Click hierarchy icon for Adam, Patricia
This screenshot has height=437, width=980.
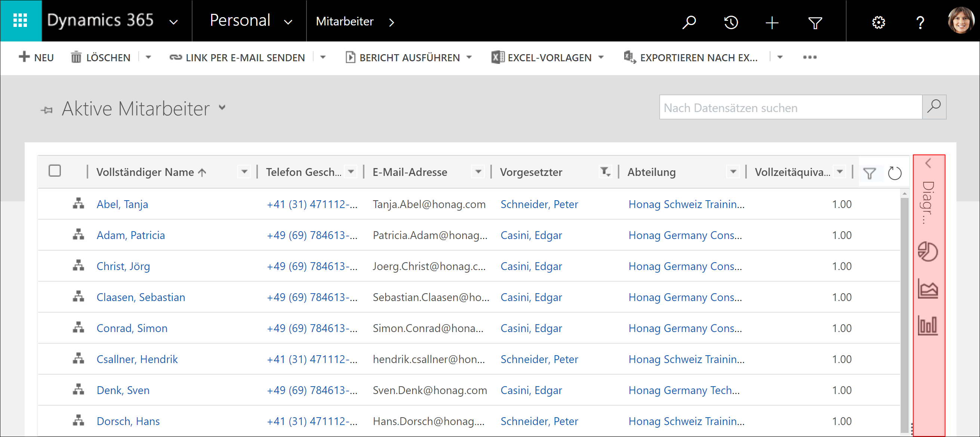(x=78, y=234)
